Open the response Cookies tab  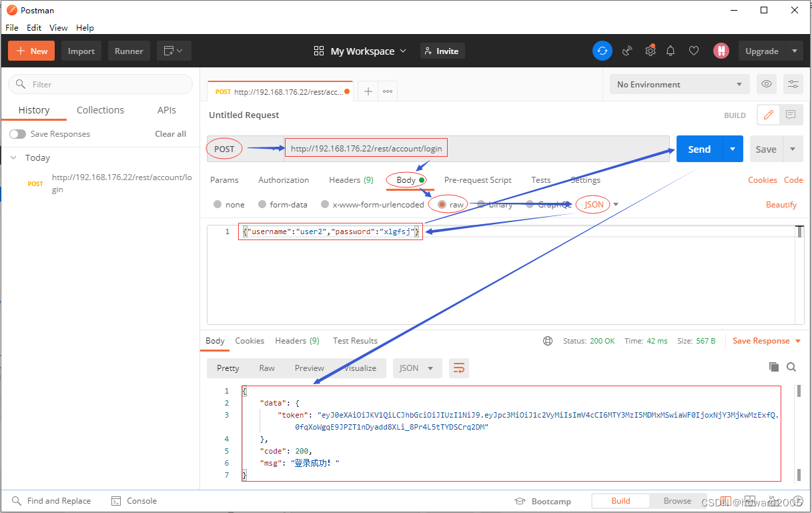point(250,341)
